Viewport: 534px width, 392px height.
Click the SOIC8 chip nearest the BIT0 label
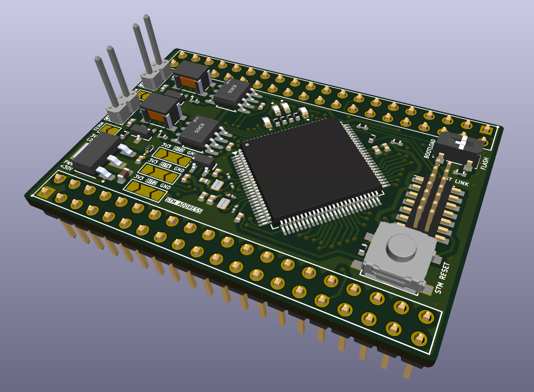(201, 133)
